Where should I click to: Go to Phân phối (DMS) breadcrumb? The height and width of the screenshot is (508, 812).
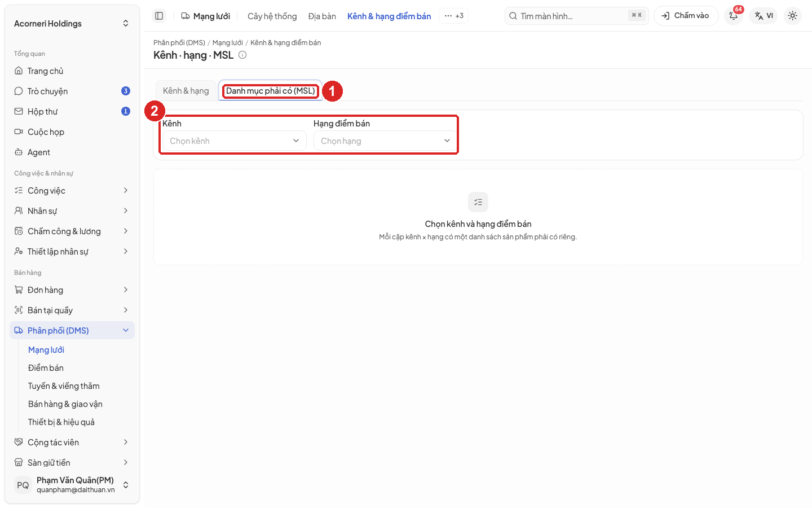179,43
